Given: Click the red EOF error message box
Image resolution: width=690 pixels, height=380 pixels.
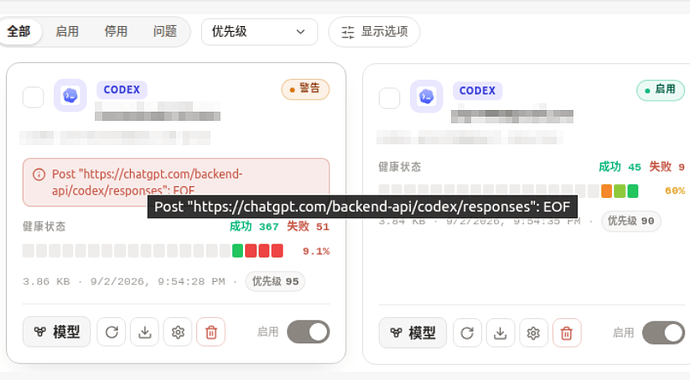Looking at the screenshot, I should (x=176, y=182).
